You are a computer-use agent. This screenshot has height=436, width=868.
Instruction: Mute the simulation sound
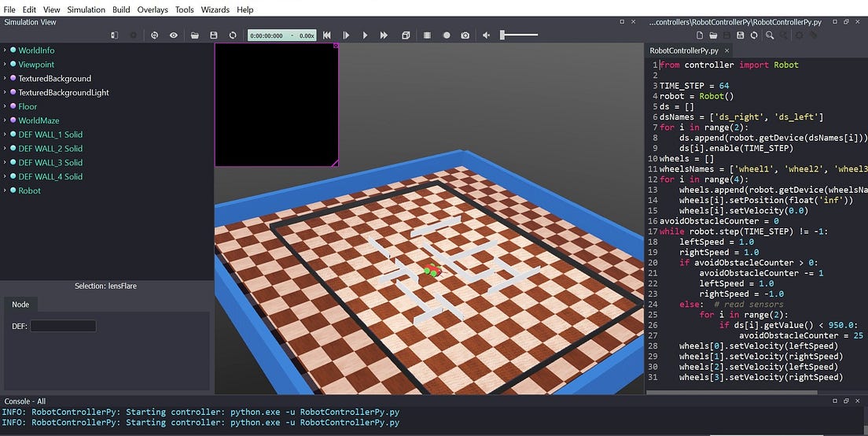[486, 35]
